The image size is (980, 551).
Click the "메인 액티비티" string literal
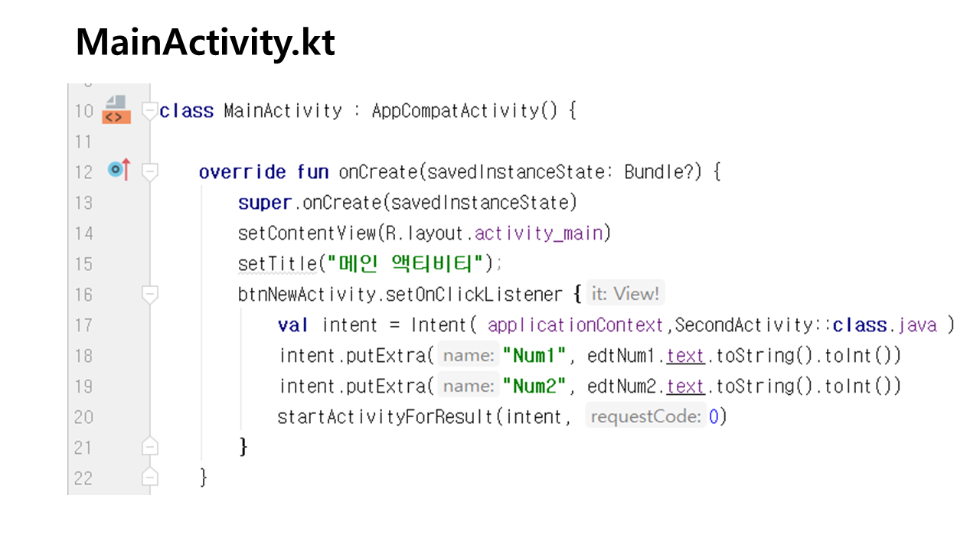click(405, 264)
